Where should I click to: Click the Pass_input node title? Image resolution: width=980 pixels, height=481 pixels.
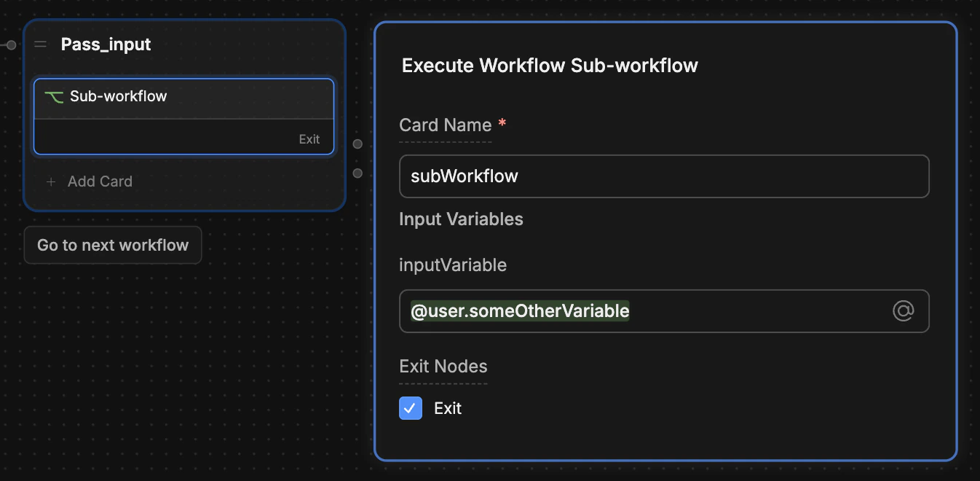point(106,44)
